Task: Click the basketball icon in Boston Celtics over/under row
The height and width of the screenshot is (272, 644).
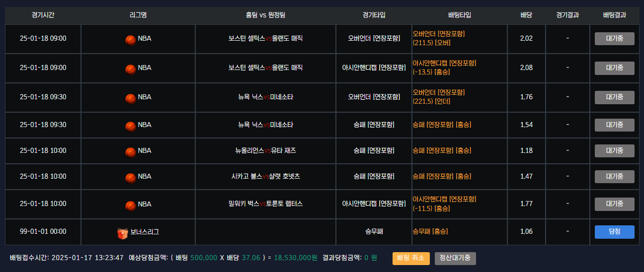Action: click(x=130, y=40)
